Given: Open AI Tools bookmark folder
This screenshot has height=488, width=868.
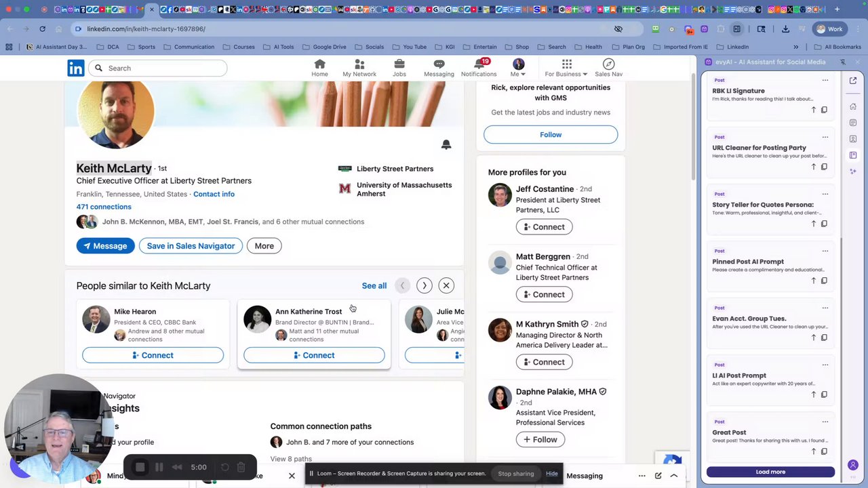Looking at the screenshot, I should pyautogui.click(x=278, y=47).
